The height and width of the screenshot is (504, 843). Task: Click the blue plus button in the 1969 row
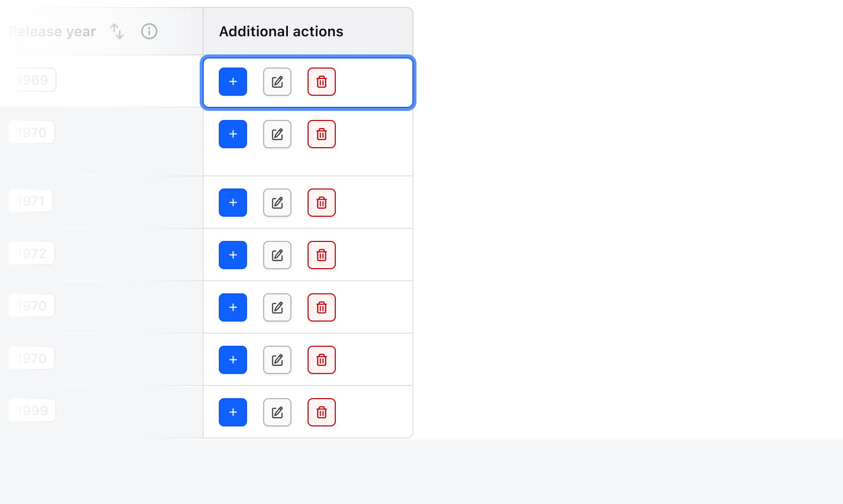point(233,82)
